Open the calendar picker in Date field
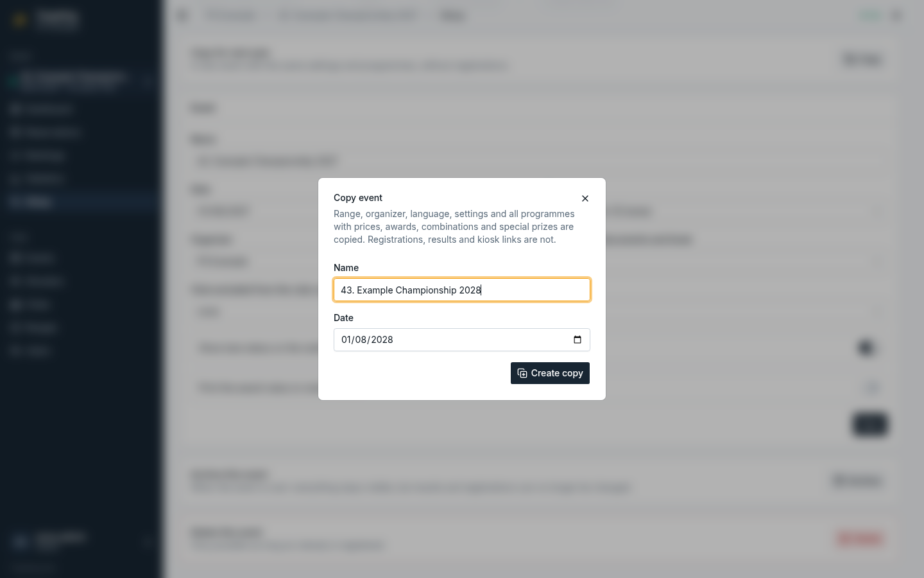Viewport: 924px width, 578px height. tap(577, 340)
